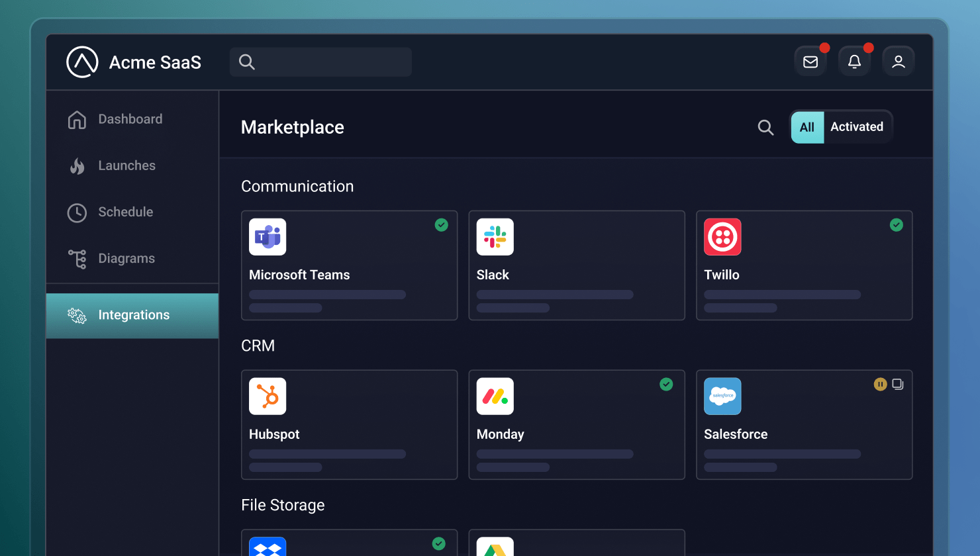Select Integrations in sidebar
The height and width of the screenshot is (556, 980).
pyautogui.click(x=132, y=316)
